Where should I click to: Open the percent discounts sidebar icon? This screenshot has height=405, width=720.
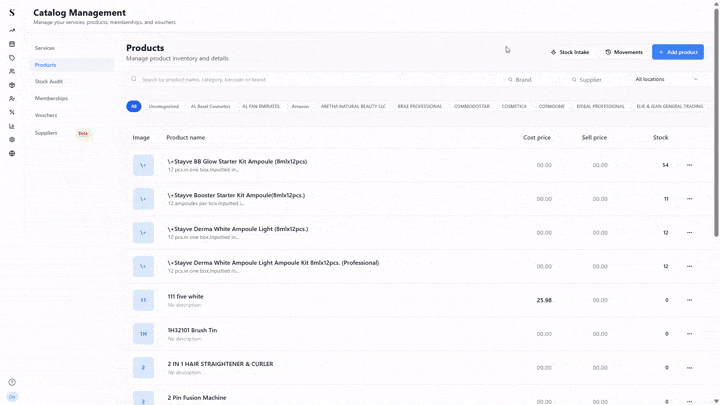[x=12, y=112]
